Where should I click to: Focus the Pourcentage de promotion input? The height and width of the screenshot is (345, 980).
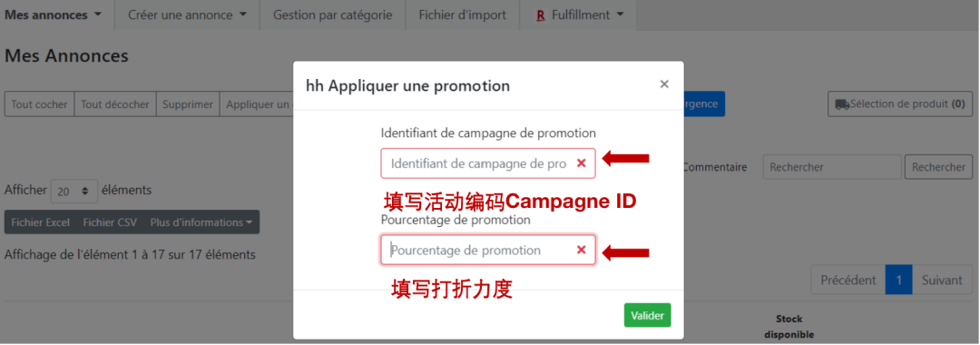(x=487, y=250)
